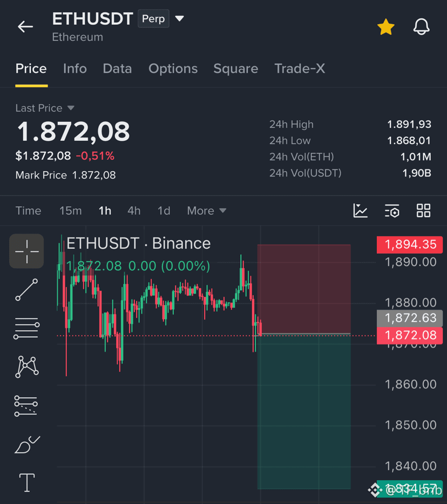Open the Data tab
This screenshot has width=447, height=504.
coord(117,69)
